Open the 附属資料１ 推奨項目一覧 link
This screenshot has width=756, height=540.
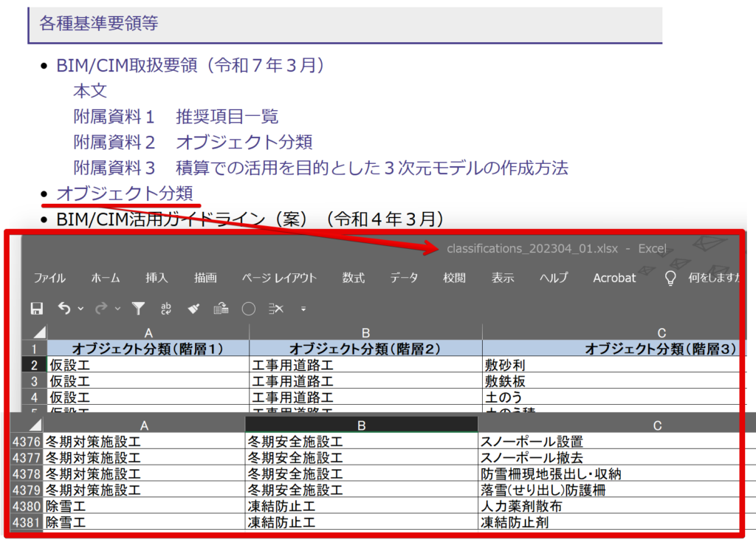176,116
